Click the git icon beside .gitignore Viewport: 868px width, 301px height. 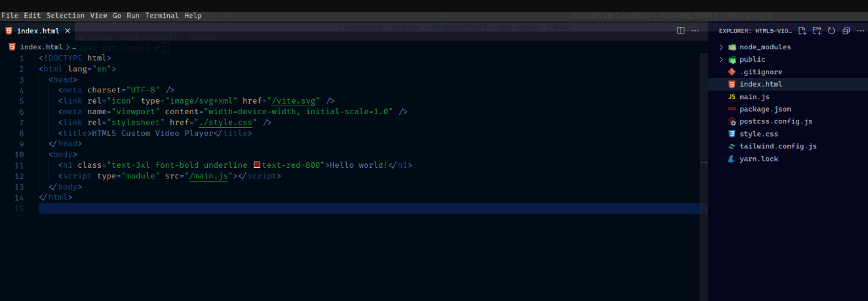click(x=732, y=72)
